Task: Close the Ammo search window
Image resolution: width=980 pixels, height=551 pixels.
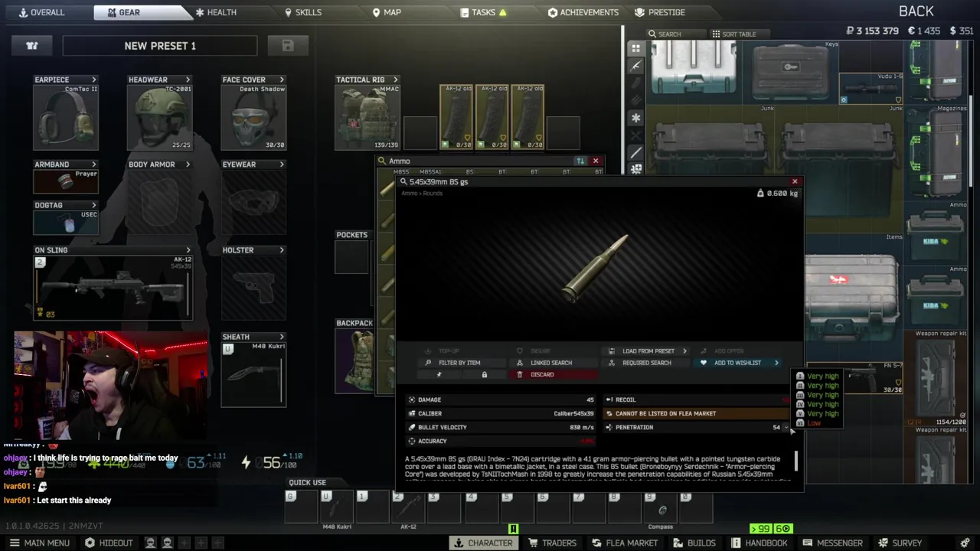Action: tap(596, 161)
